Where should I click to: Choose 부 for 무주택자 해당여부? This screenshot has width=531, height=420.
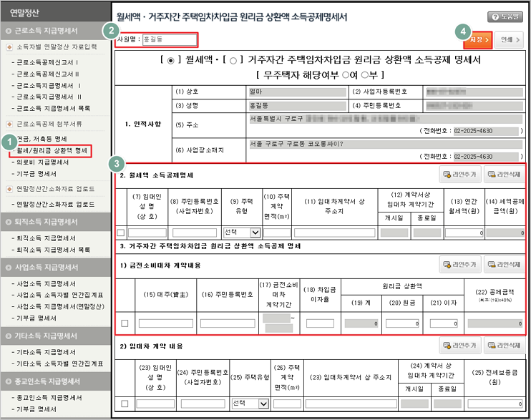(364, 75)
